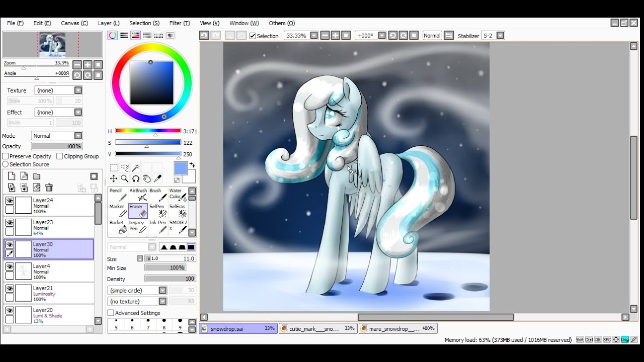Image resolution: width=644 pixels, height=362 pixels.
Task: Click the Hue slider bar
Action: (148, 131)
